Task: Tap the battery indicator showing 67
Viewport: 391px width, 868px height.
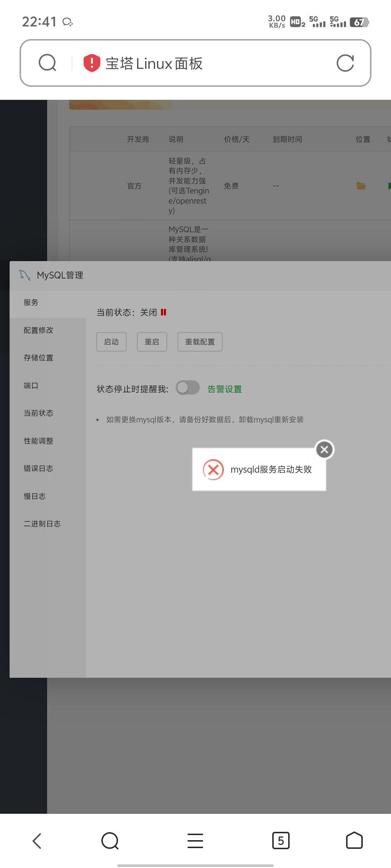Action: [x=359, y=22]
